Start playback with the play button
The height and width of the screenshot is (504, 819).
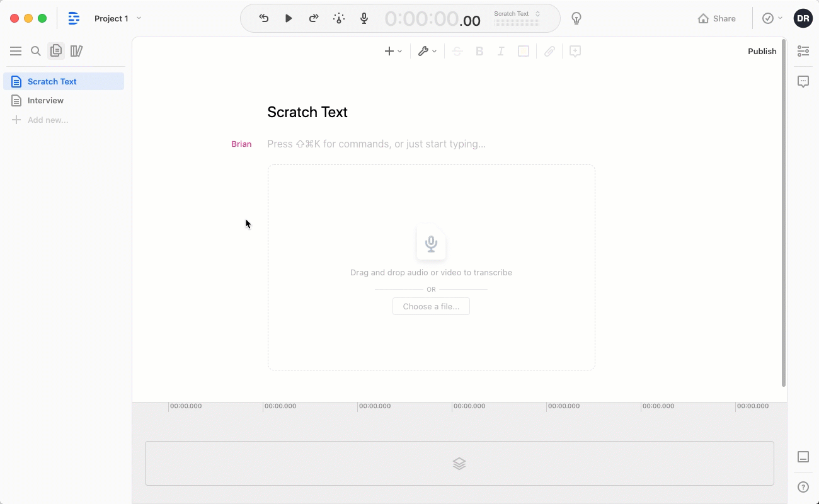[x=289, y=18]
